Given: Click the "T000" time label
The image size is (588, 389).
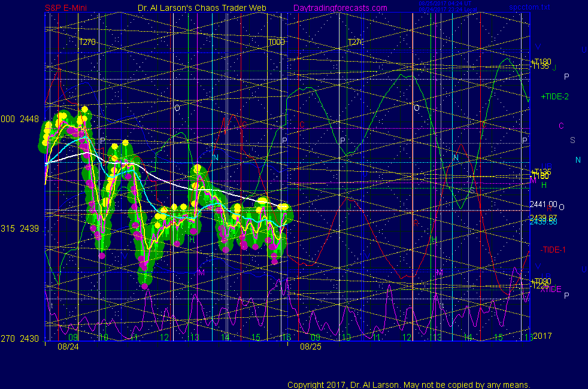Looking at the screenshot, I should (x=277, y=42).
